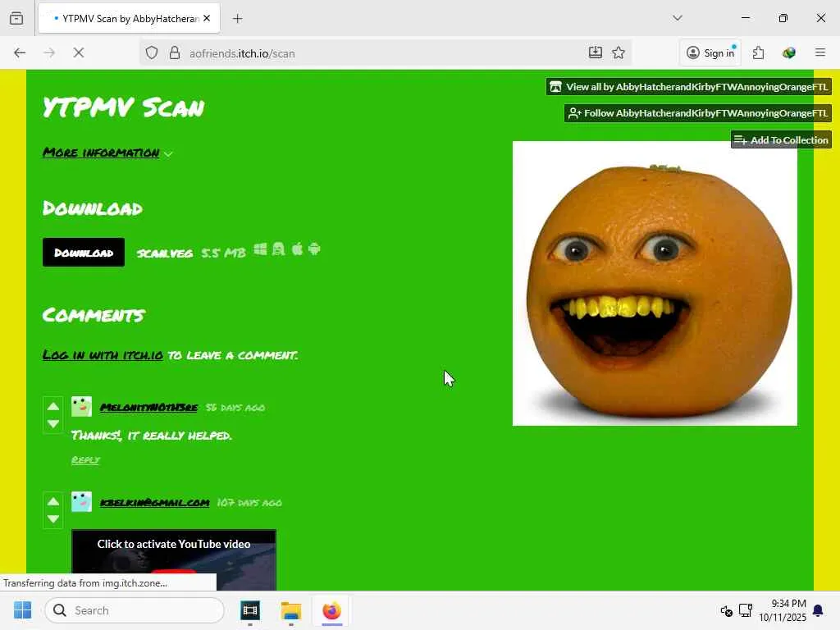840x630 pixels.
Task: Open File Explorer from the taskbar
Action: click(x=291, y=610)
